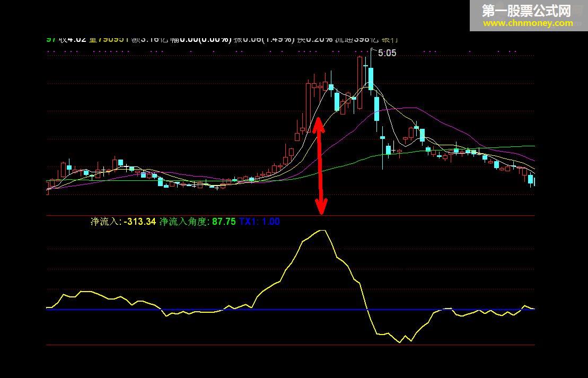Screen dimensions: 588x378
Task: Select the blue TX1: 1.00 label
Action: (x=259, y=222)
